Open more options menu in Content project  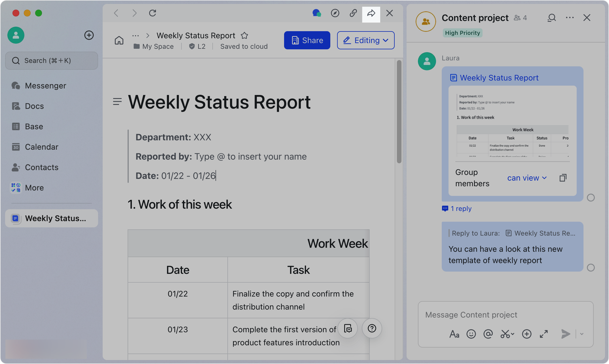coord(570,18)
